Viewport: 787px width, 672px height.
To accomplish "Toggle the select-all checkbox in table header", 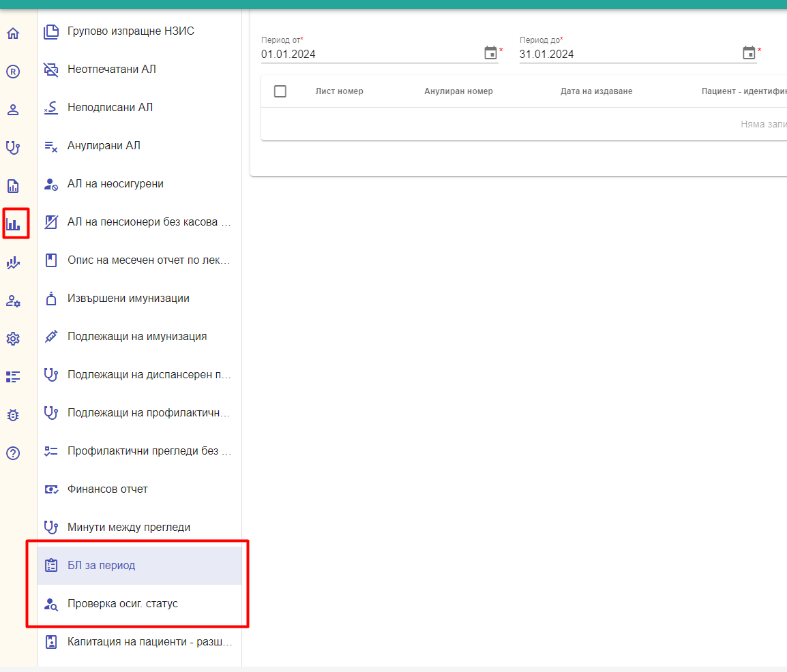I will (x=280, y=91).
